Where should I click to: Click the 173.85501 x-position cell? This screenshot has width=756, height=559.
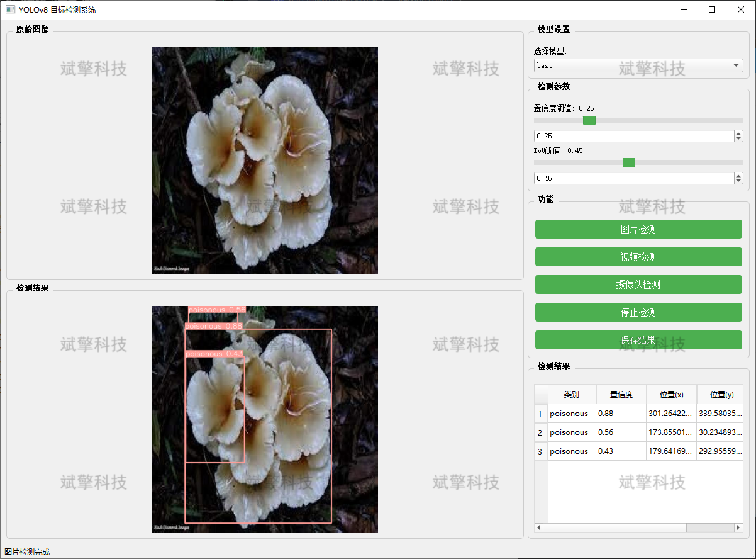pos(672,432)
